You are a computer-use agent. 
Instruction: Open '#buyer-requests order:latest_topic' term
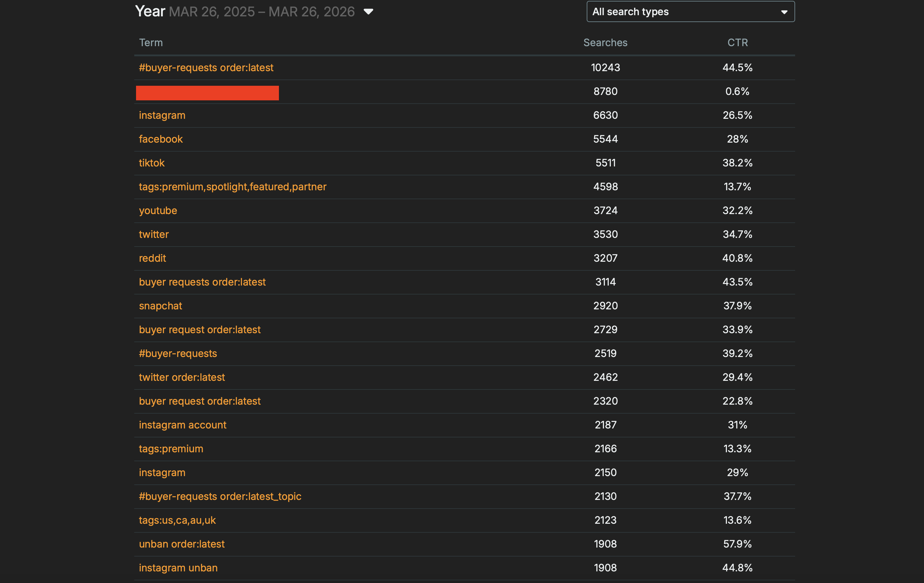(220, 496)
